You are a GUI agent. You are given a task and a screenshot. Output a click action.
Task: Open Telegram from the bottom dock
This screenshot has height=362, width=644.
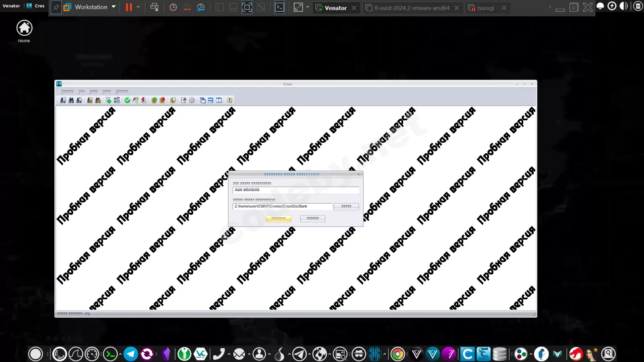pyautogui.click(x=131, y=354)
